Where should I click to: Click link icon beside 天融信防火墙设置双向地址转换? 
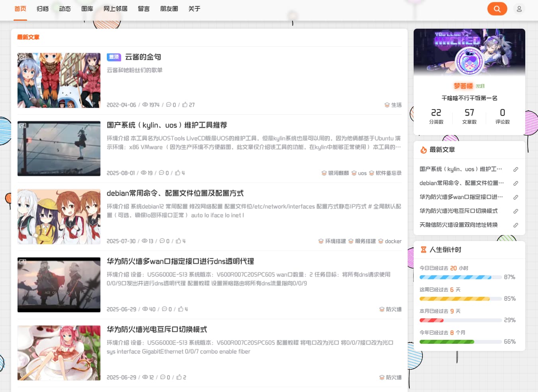tap(516, 225)
